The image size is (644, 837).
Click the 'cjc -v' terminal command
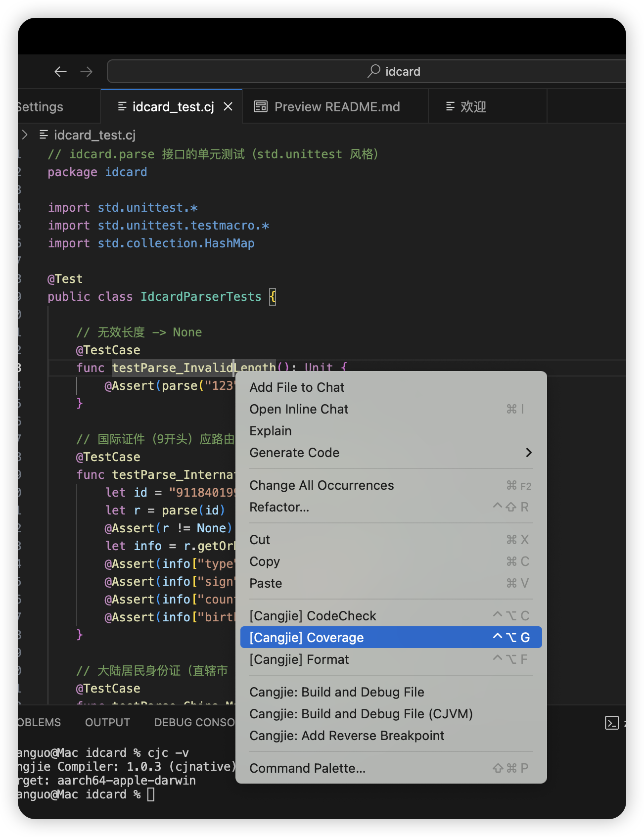click(x=168, y=753)
